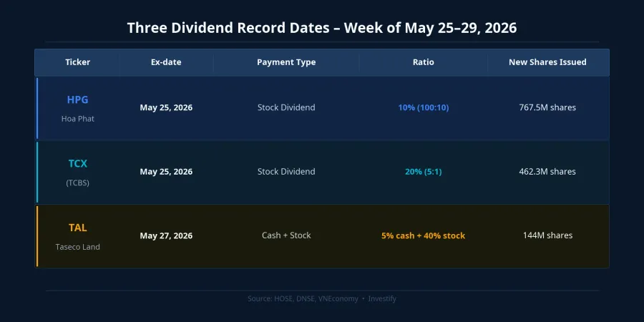Click the HPG ticker symbol
The width and height of the screenshot is (644, 322).
(77, 99)
